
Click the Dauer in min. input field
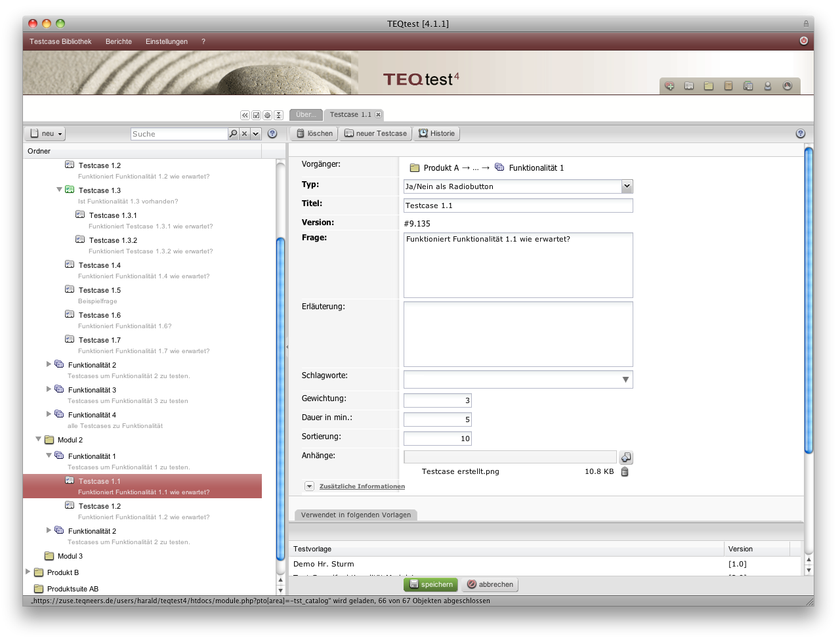click(438, 419)
